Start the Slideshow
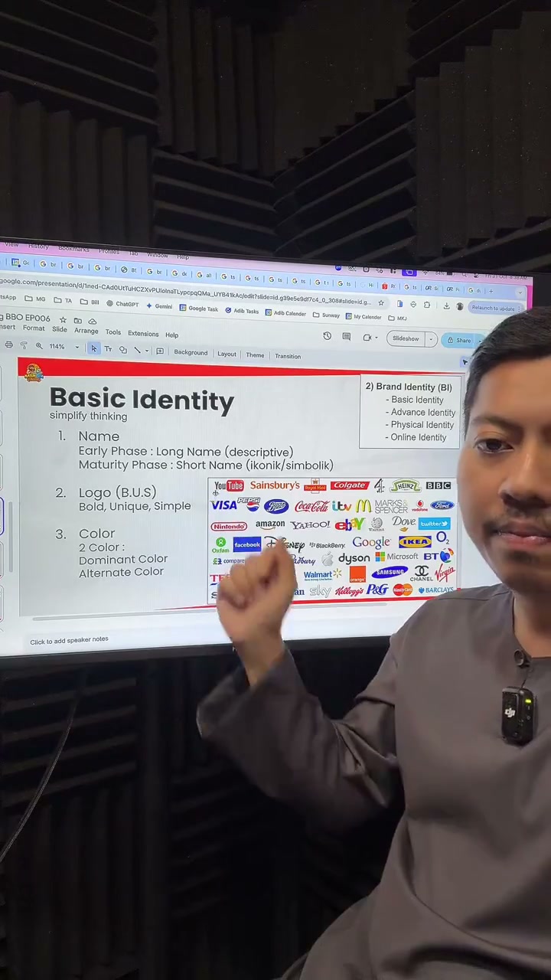This screenshot has width=551, height=980. coord(406,338)
